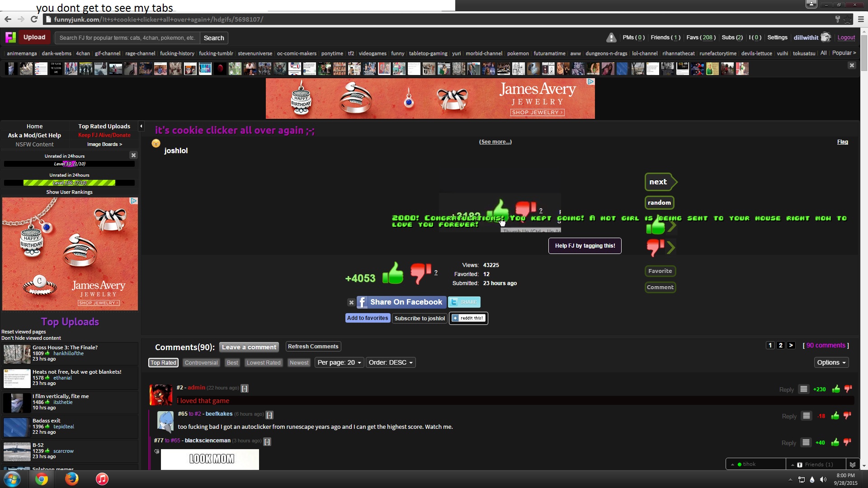This screenshot has width=868, height=488.
Task: Thumb up admin's comment #2
Action: coord(836,389)
